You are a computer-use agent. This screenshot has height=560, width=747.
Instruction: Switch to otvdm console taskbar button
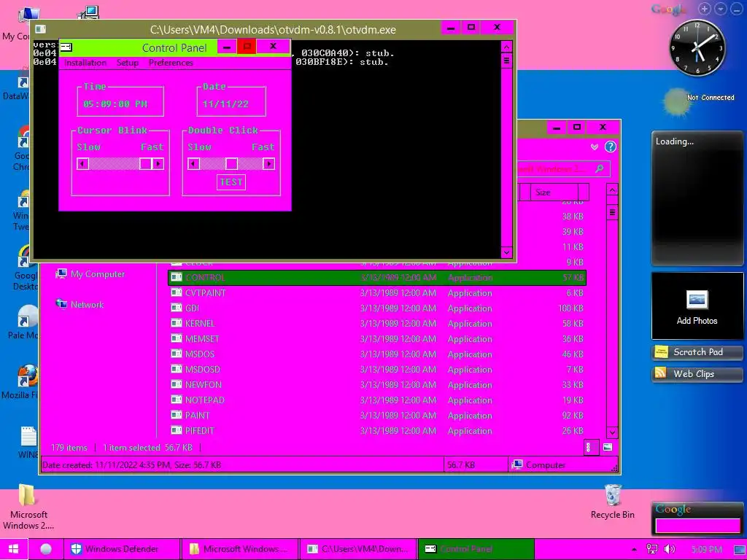tap(357, 549)
